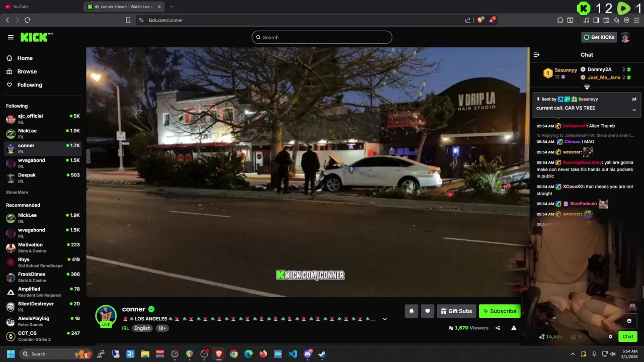Click browser back arrow
The image size is (644, 362).
click(7, 20)
